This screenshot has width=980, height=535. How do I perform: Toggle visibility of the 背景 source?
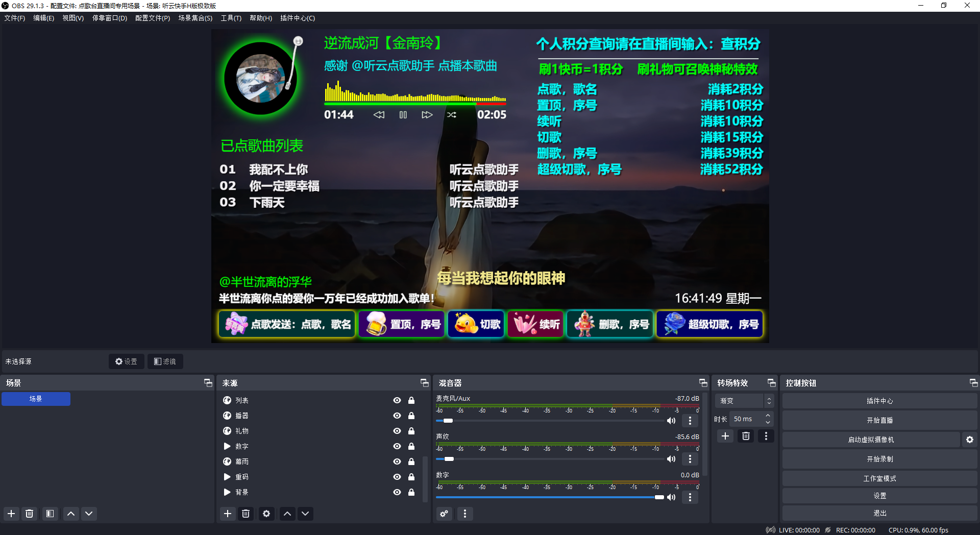(397, 492)
